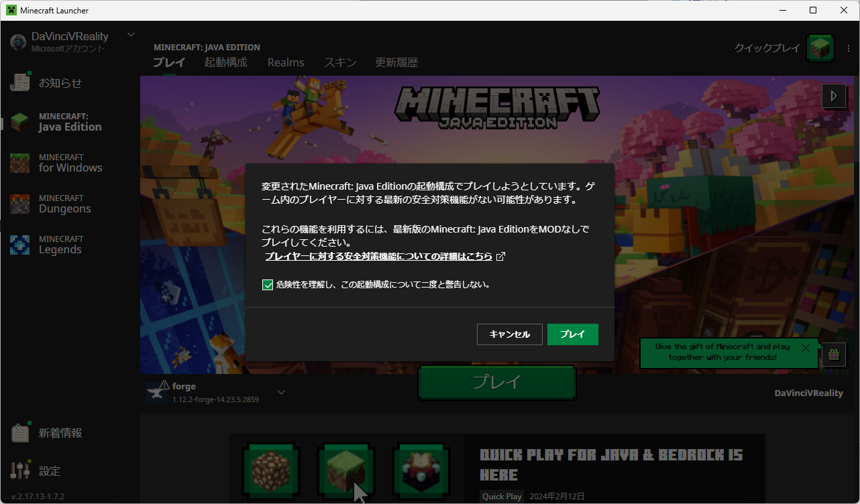Image resolution: width=860 pixels, height=504 pixels.
Task: Select Minecraft Dungeons sidebar icon
Action: [20, 204]
